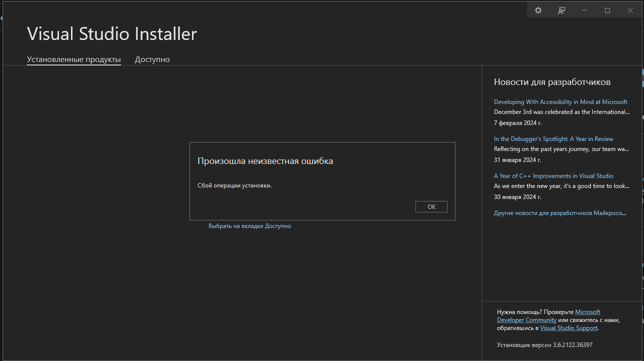Open A Year of C++ Improvements article
This screenshot has width=644, height=361.
coord(553,176)
